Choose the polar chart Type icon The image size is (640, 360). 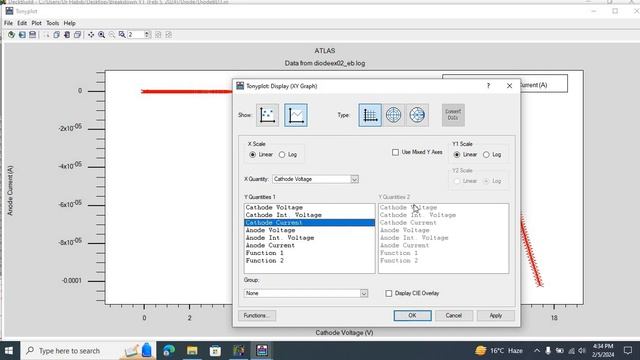tap(393, 115)
